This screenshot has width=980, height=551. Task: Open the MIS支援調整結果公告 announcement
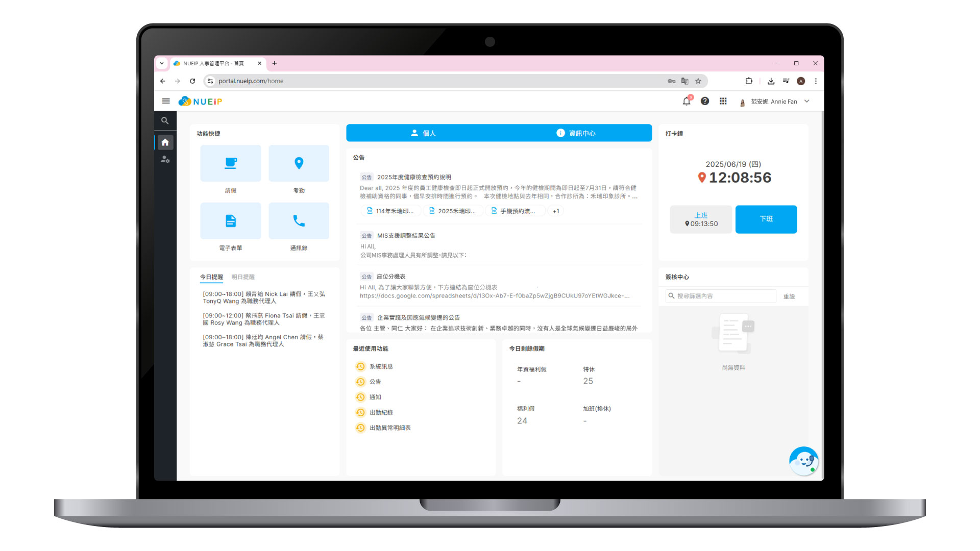point(406,236)
